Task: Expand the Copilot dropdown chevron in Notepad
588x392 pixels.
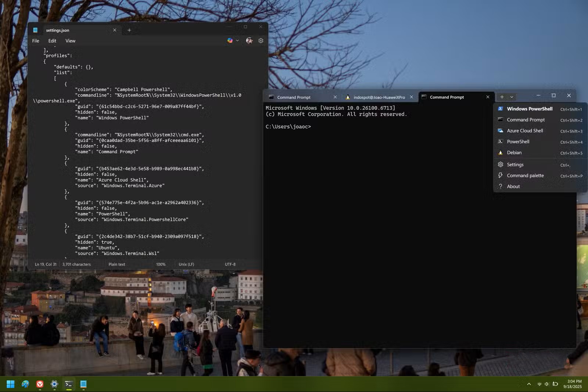Action: tap(237, 40)
